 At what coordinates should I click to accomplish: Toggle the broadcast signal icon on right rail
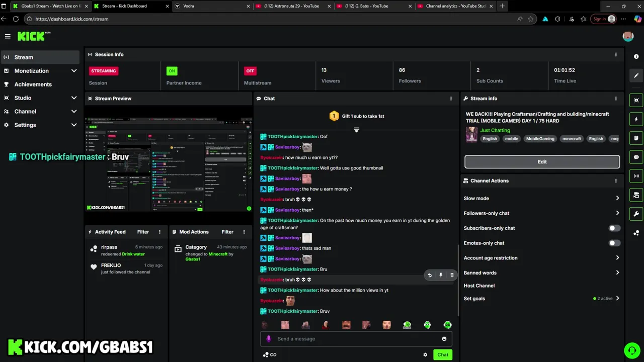(x=636, y=176)
